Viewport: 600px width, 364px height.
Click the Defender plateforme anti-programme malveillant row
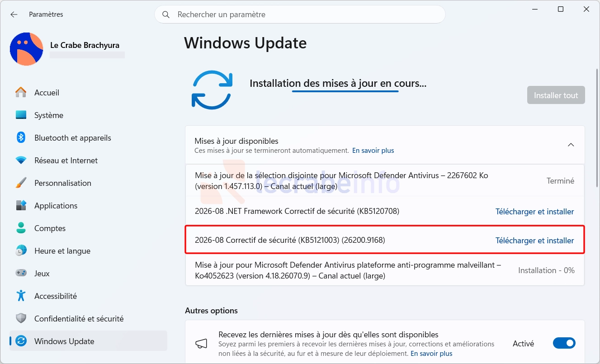(385, 270)
